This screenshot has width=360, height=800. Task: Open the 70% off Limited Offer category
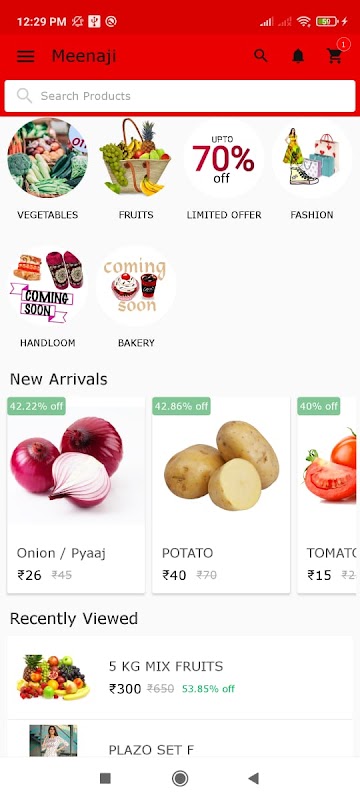tap(223, 158)
